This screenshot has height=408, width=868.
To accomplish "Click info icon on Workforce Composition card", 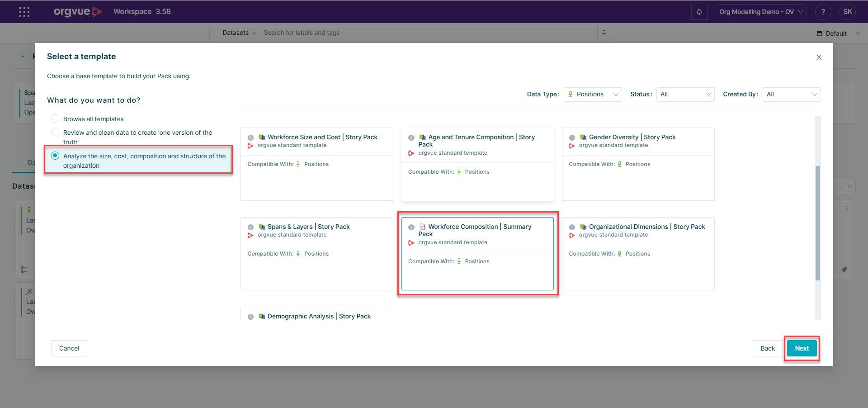I will (411, 227).
